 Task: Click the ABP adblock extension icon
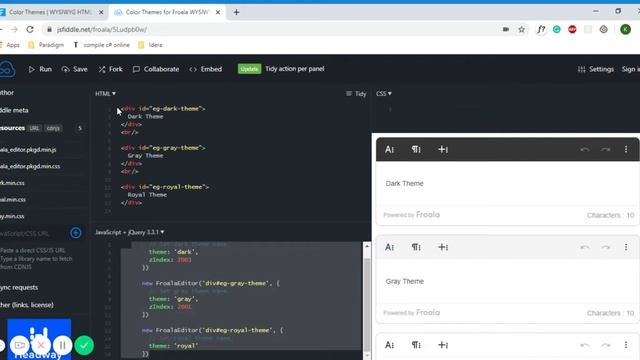click(572, 29)
